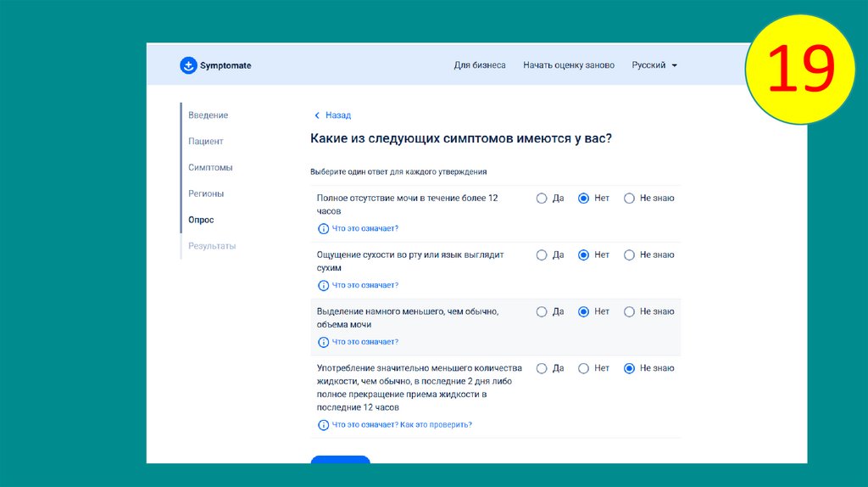Click the text 'Выберите один ответ для каждого утверждения'
The height and width of the screenshot is (487, 868).
click(398, 171)
